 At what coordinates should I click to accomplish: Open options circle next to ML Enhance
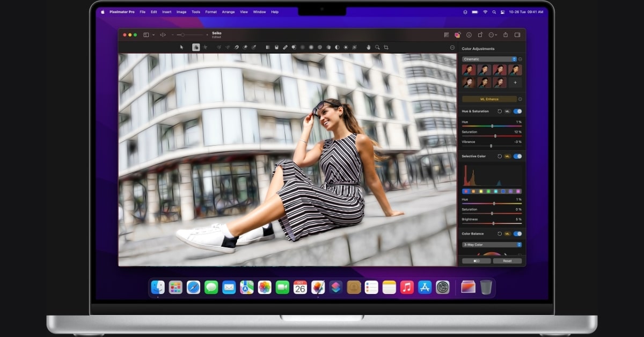point(520,99)
